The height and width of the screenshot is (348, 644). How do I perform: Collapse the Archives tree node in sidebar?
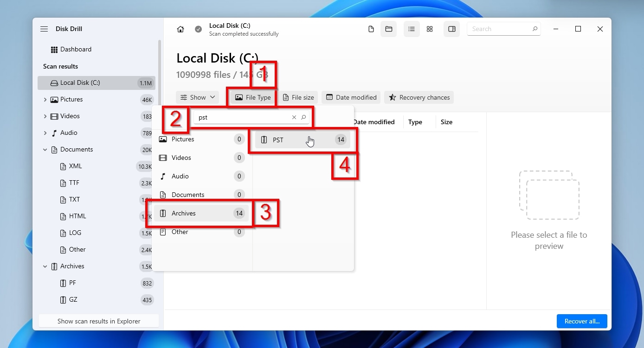[45, 266]
